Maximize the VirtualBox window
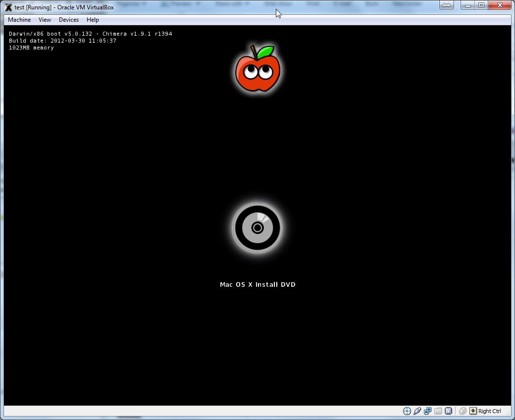Viewport: 515px width, 420px height. pos(481,5)
